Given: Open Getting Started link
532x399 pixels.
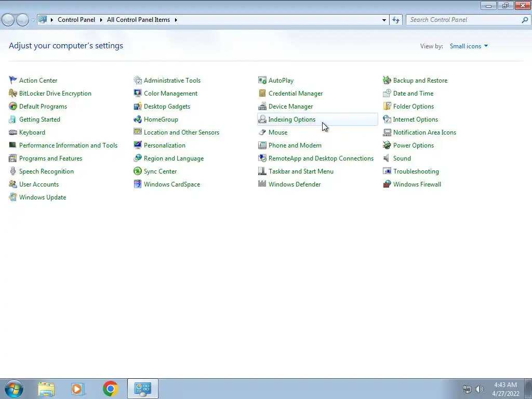Looking at the screenshot, I should tap(39, 119).
